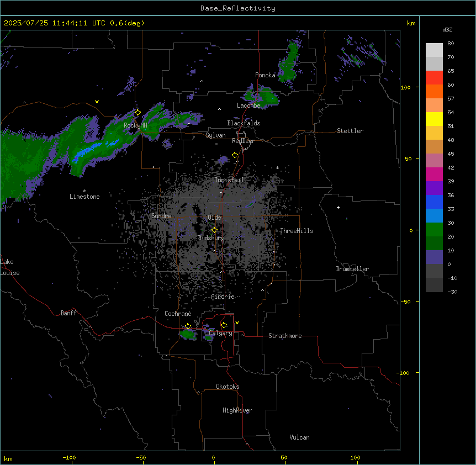Viewport: 476px width, 465px height.
Task: Click the Limestone label
Action: pos(84,197)
